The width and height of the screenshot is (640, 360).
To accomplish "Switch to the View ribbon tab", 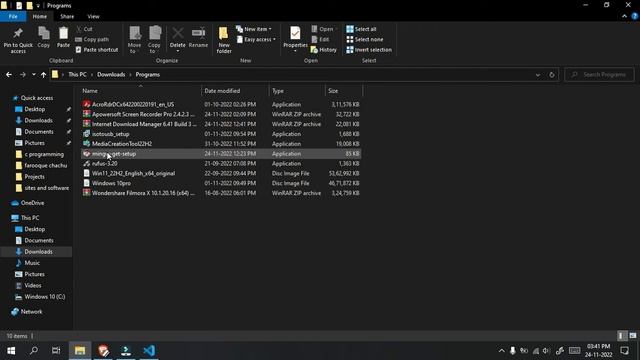I will coord(93,16).
